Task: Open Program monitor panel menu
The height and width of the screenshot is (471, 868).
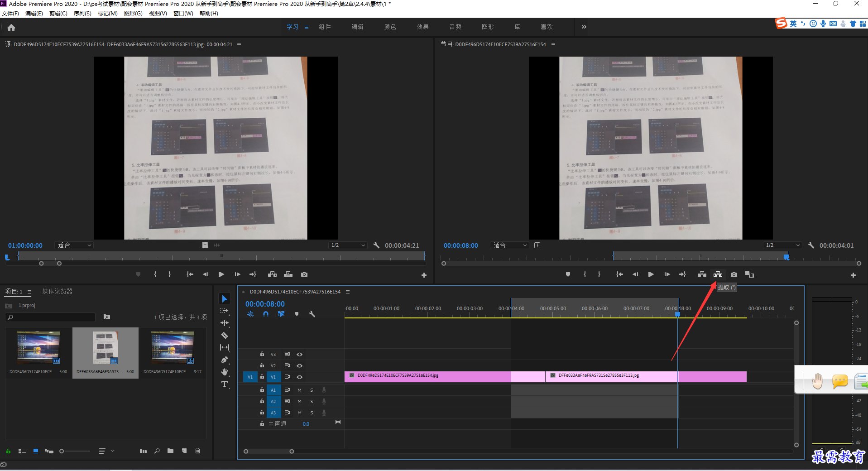Action: (553, 44)
